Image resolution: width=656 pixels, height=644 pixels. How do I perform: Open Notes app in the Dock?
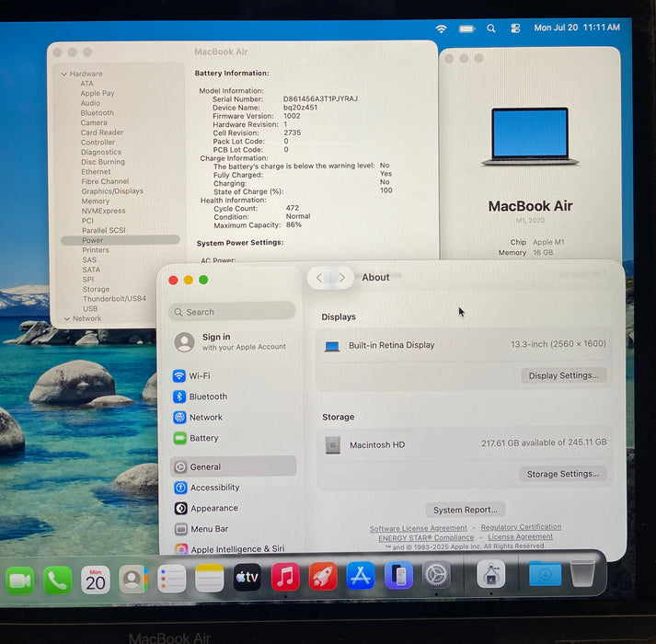click(x=209, y=579)
